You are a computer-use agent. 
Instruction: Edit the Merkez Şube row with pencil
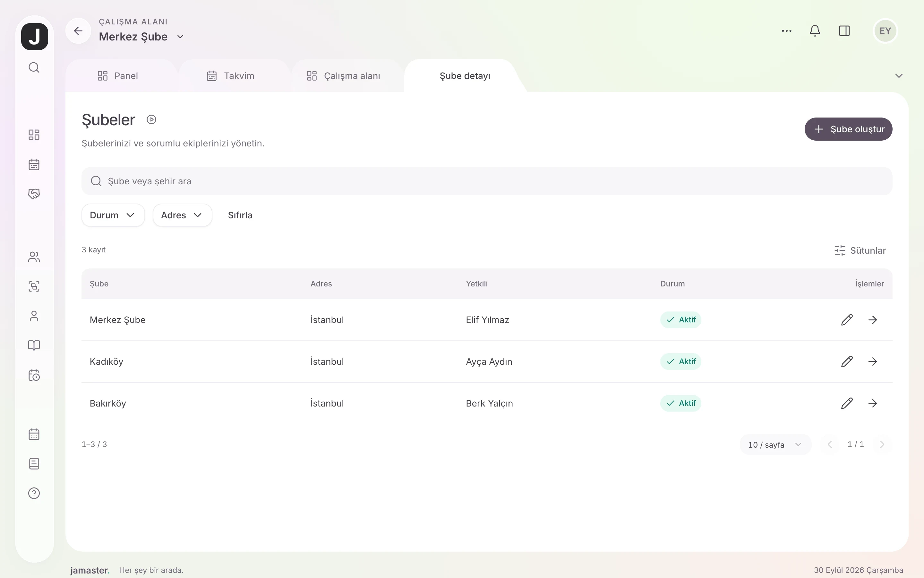point(847,320)
